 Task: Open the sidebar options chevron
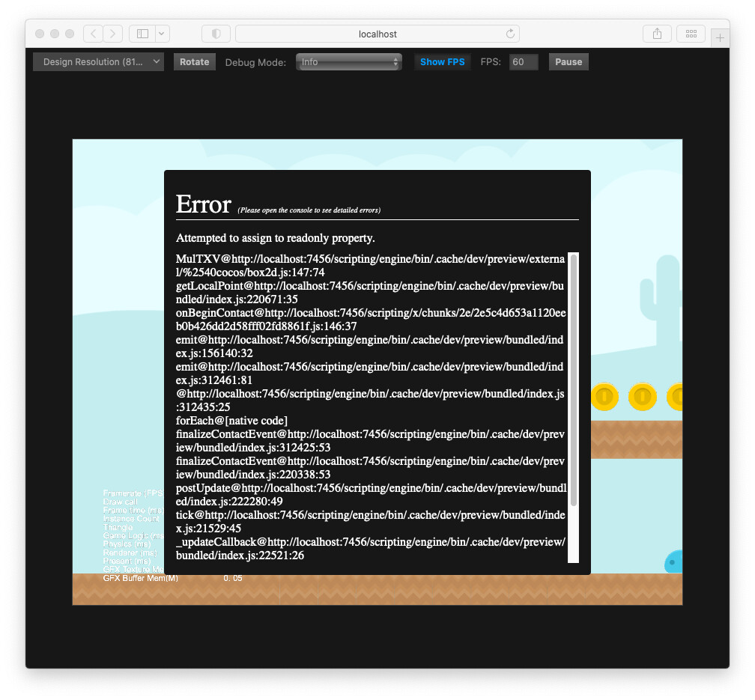(162, 34)
